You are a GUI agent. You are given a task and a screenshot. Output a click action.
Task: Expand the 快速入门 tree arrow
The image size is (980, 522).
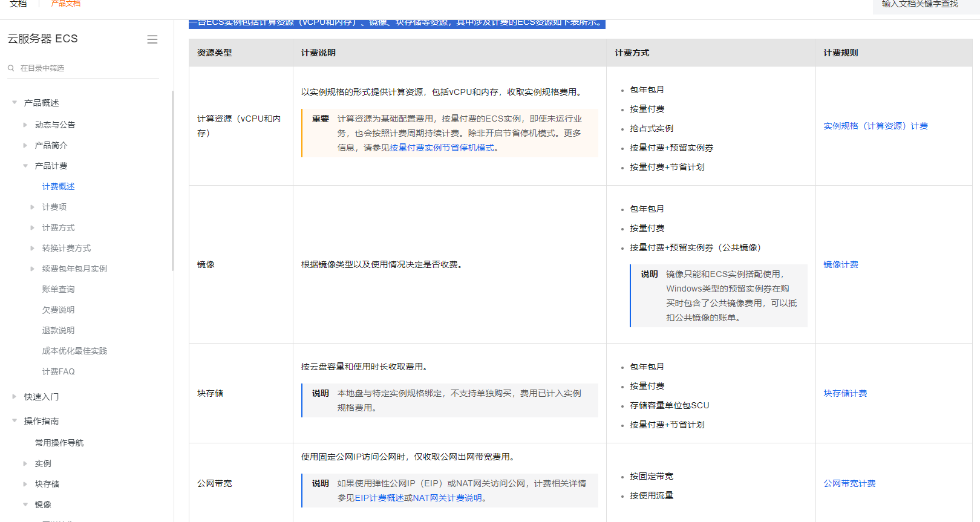pos(15,397)
